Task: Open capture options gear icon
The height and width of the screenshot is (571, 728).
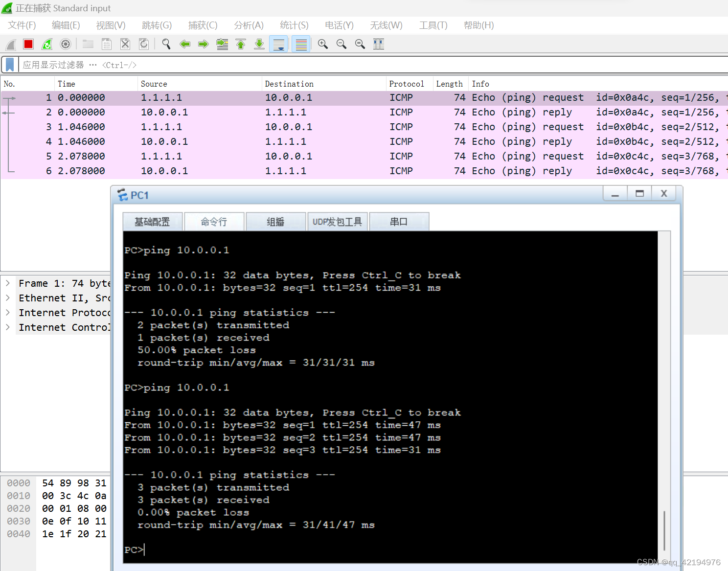Action: click(66, 45)
